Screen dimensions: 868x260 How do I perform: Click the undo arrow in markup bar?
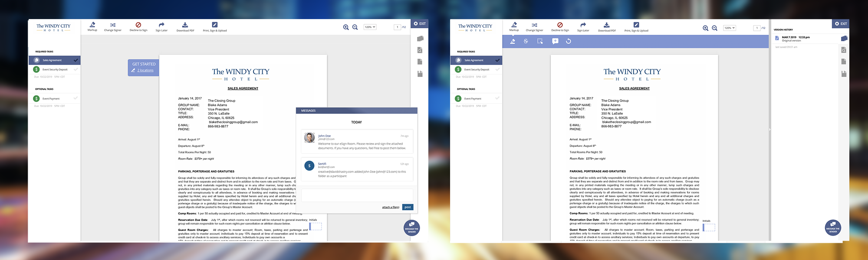[x=569, y=41]
